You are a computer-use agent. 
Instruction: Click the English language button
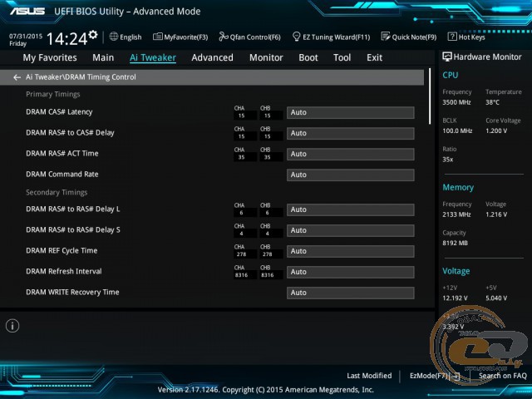tap(131, 37)
